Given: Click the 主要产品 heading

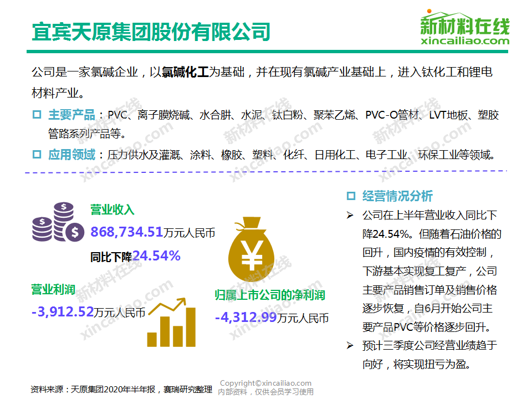Looking at the screenshot, I should [x=71, y=115].
